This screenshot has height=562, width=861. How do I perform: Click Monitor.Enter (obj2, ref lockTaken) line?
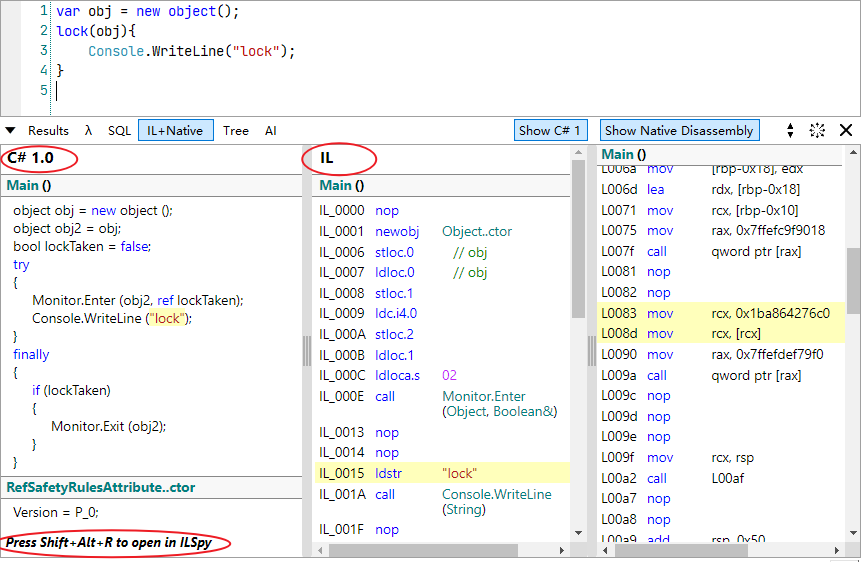138,301
